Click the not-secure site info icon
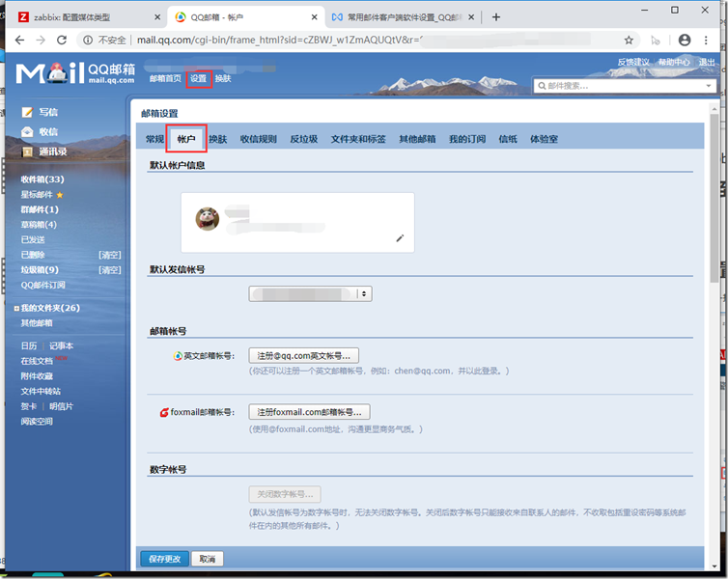 tap(87, 41)
